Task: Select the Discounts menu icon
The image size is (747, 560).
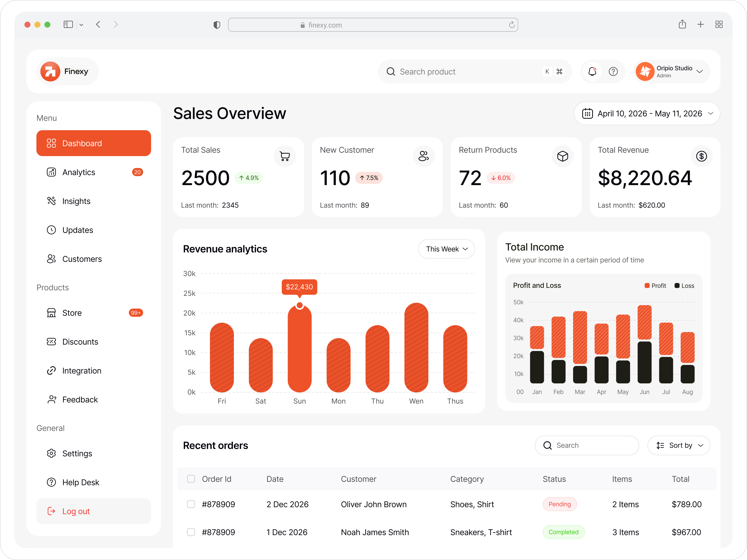Action: 51,342
